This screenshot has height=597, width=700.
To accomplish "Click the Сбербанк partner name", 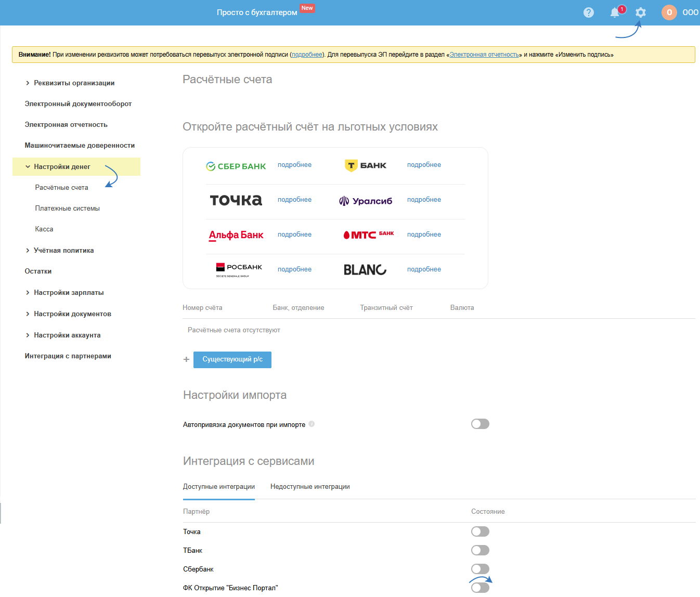I will (x=198, y=569).
